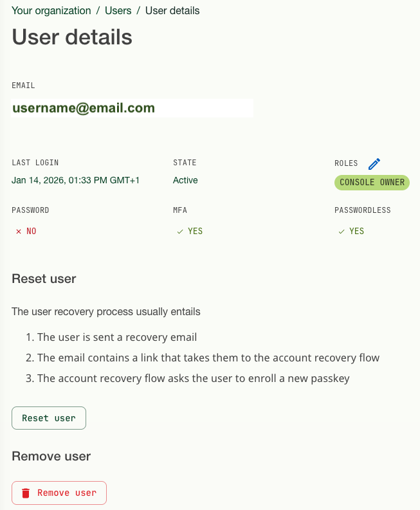Click the green checkmark under MFA
Viewport: 420px width, 510px height.
(180, 231)
